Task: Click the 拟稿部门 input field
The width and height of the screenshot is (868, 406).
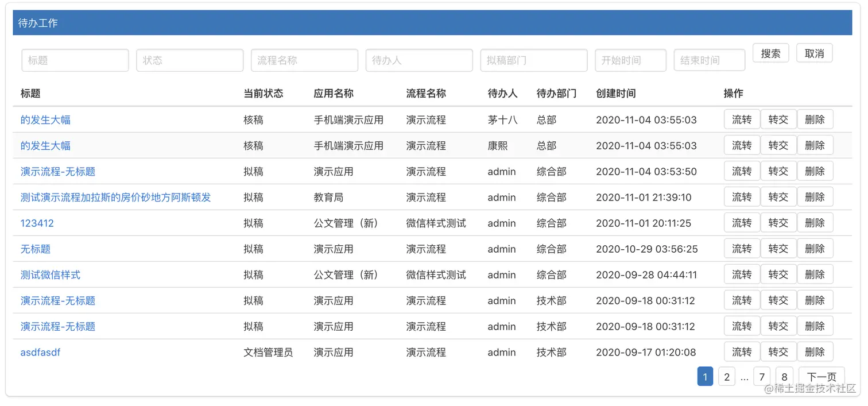Action: point(534,60)
